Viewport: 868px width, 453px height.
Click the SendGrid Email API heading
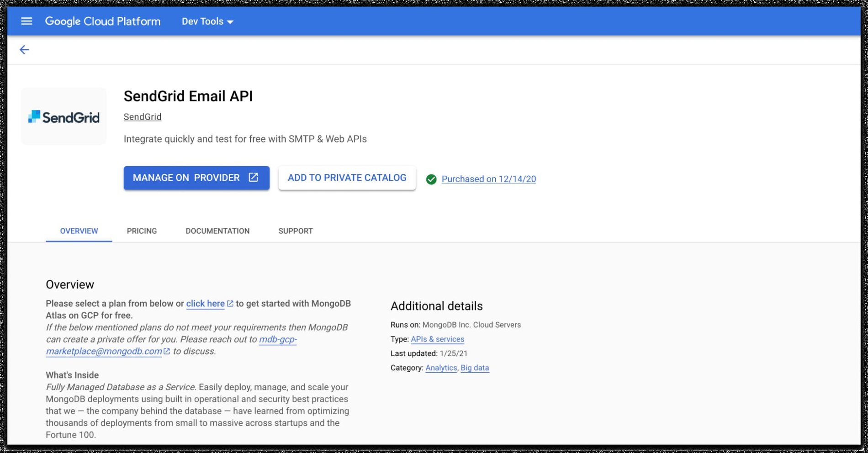point(188,96)
